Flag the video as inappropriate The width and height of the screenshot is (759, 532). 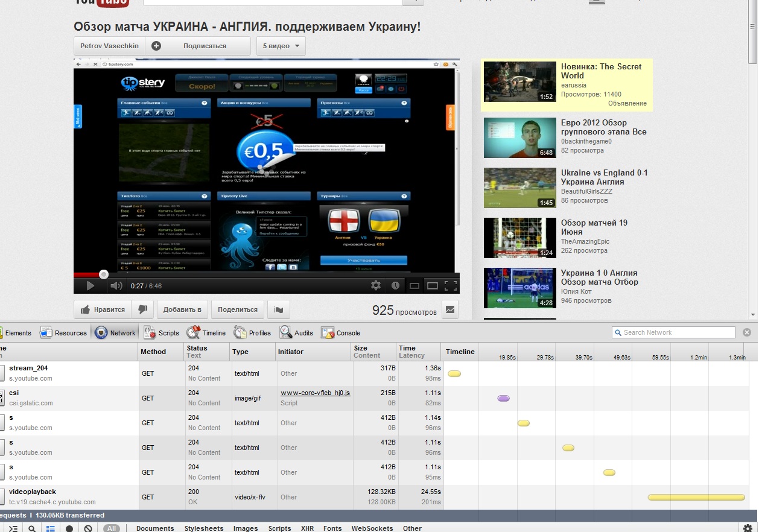[x=279, y=309]
